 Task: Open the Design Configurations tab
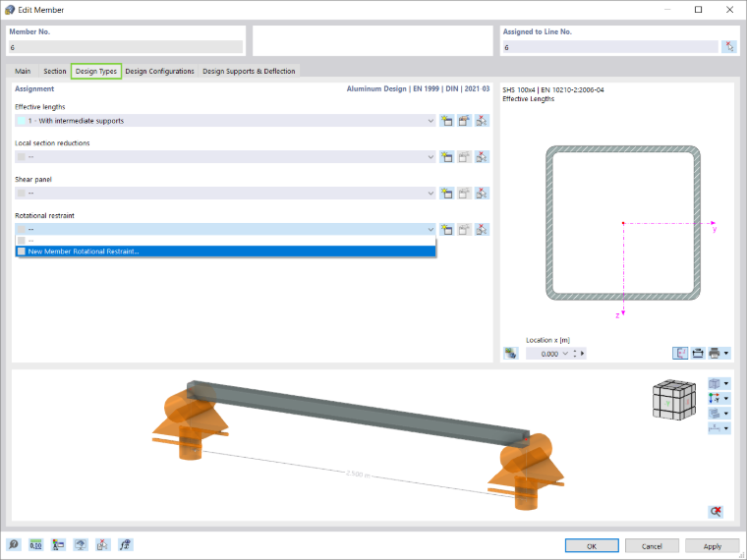point(159,71)
